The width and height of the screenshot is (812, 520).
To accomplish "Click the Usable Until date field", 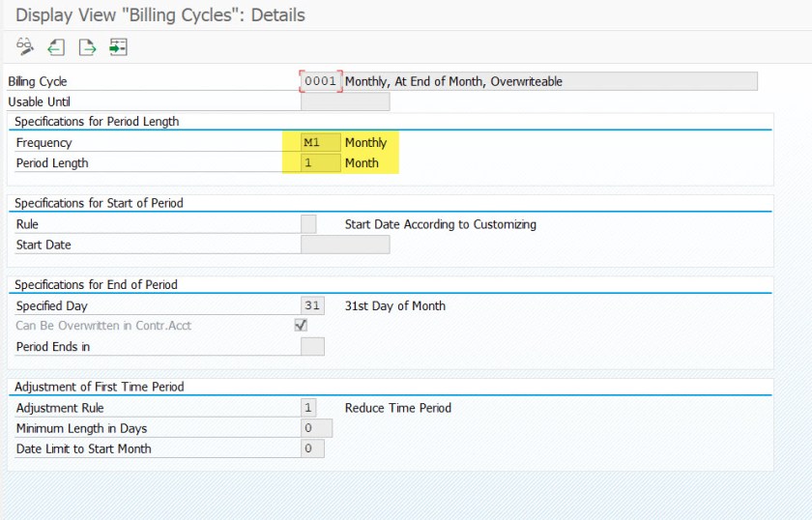I will click(345, 101).
